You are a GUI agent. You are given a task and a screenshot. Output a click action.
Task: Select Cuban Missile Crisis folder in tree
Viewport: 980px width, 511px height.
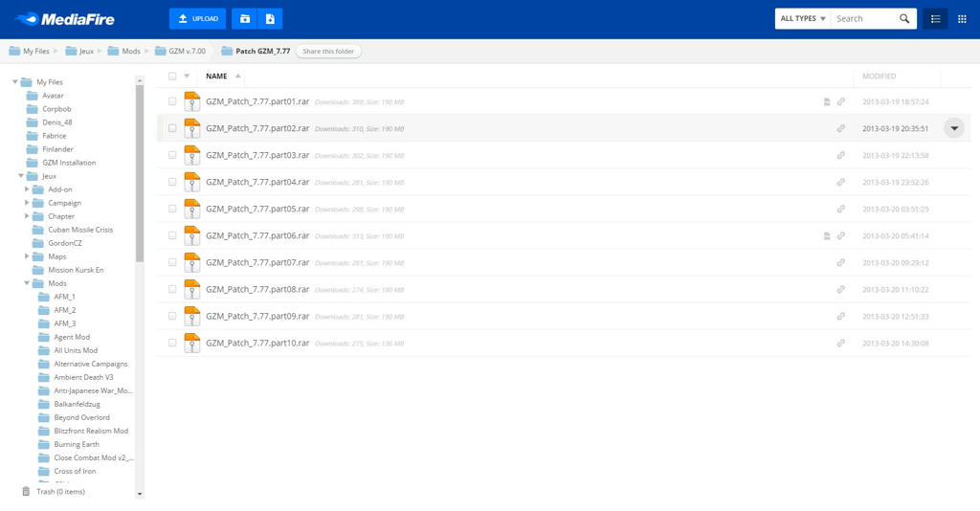pos(80,230)
